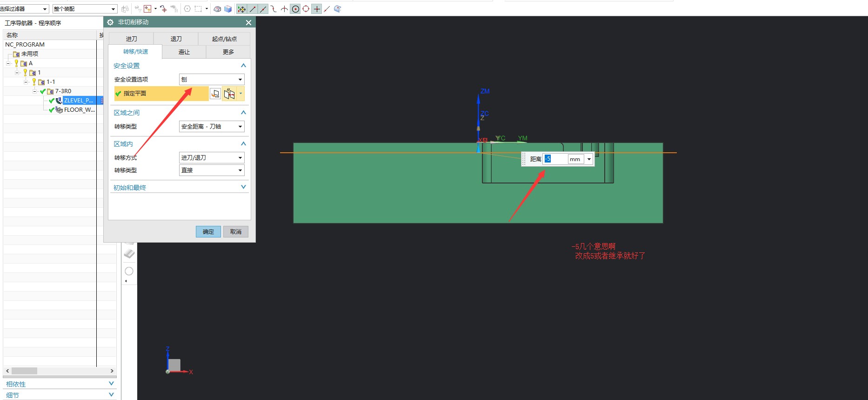Click the plane dialog icon beside 指定平面
This screenshot has width=868, height=400.
coord(215,94)
